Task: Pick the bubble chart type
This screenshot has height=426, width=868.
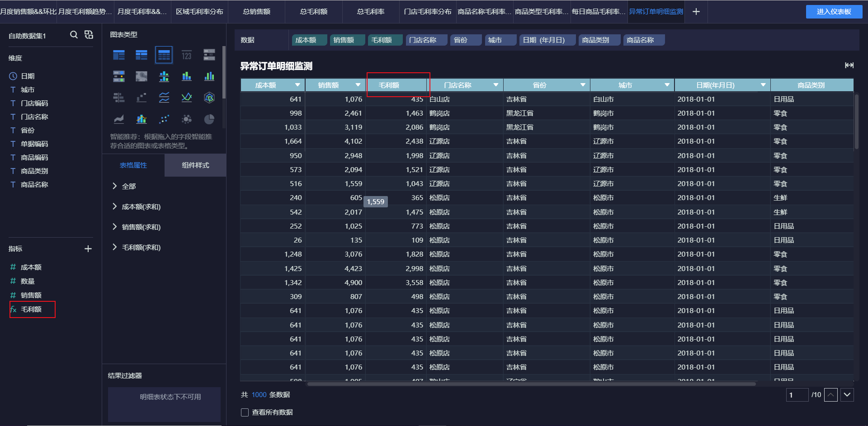Action: click(x=187, y=119)
